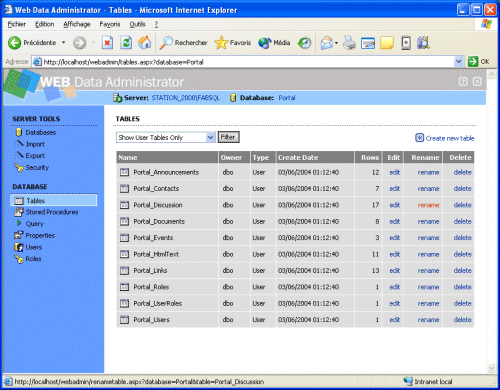Click Create new table link
The image size is (500, 390).
445,138
